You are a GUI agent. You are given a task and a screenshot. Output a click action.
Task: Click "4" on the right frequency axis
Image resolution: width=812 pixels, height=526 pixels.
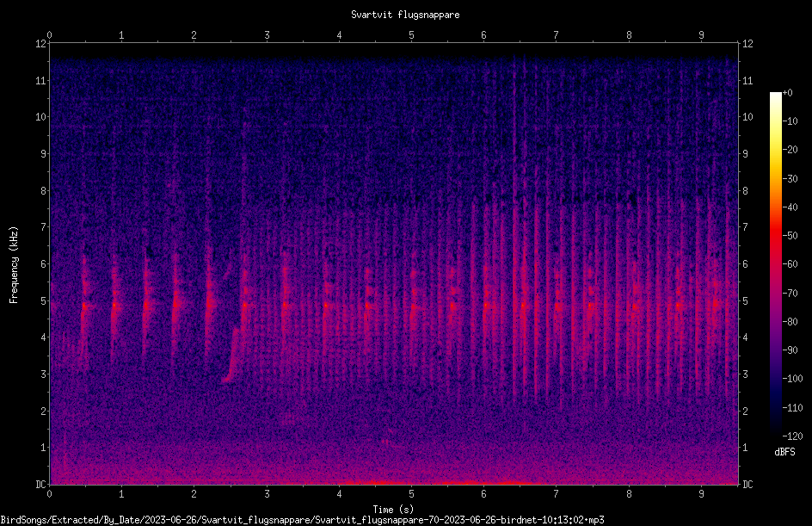pos(745,337)
